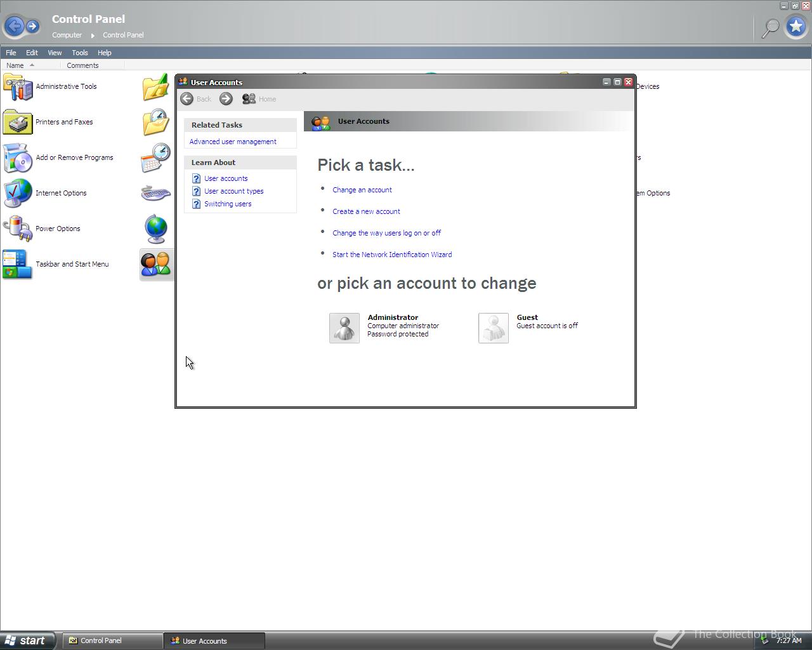Image resolution: width=812 pixels, height=650 pixels.
Task: Select highlighted User Accounts icon in Control Panel
Action: pos(156,265)
